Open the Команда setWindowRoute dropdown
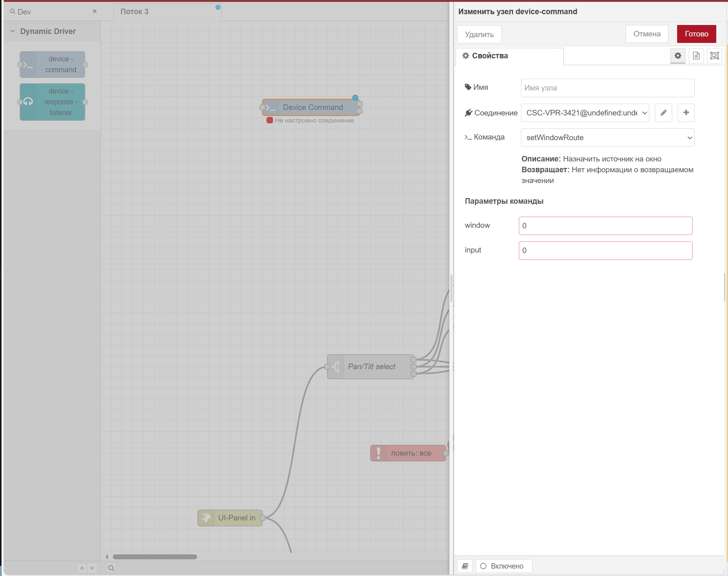Screen dimensions: 728x576 pos(607,138)
